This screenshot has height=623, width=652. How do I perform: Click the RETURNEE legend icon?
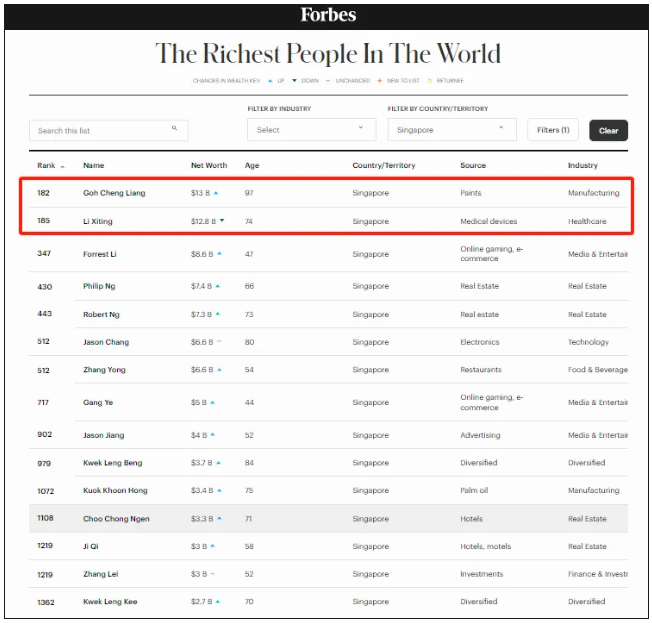point(430,81)
